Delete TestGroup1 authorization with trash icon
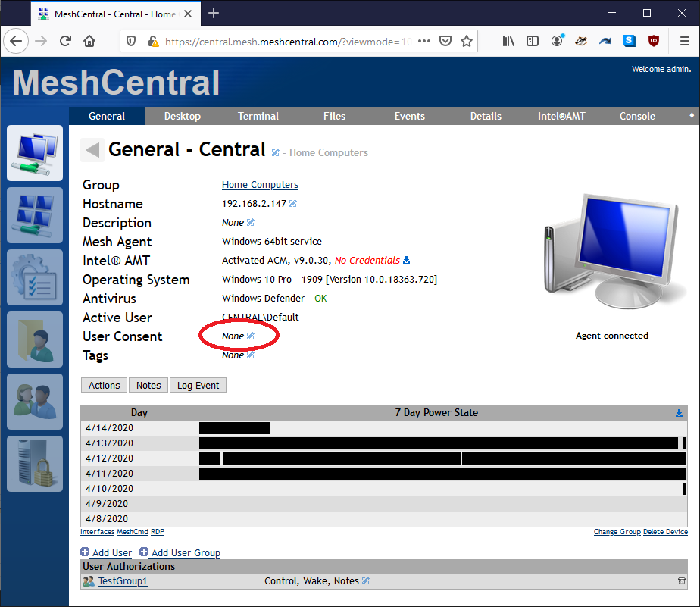 (682, 580)
